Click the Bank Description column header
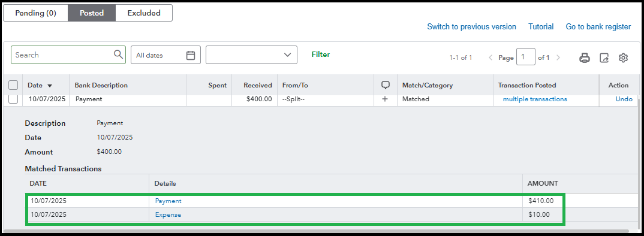The width and height of the screenshot is (644, 236). click(101, 86)
